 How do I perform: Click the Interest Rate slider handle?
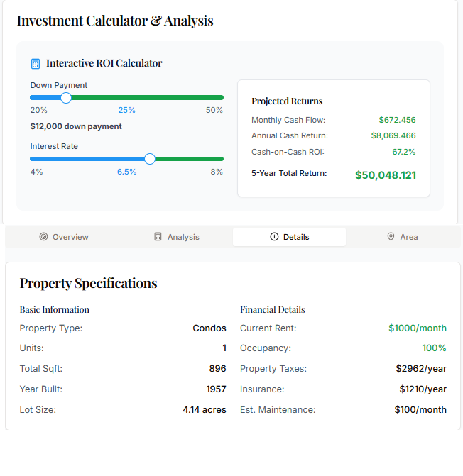coord(150,159)
